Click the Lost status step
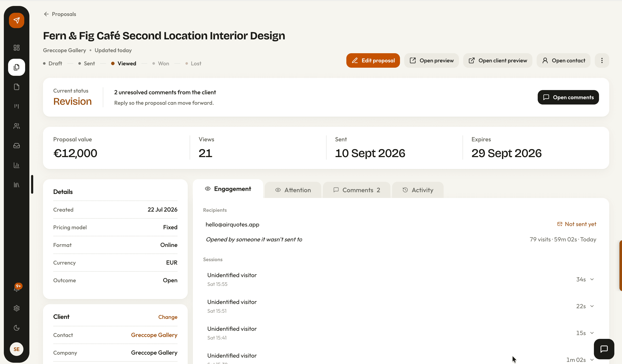The height and width of the screenshot is (364, 622). tap(193, 63)
